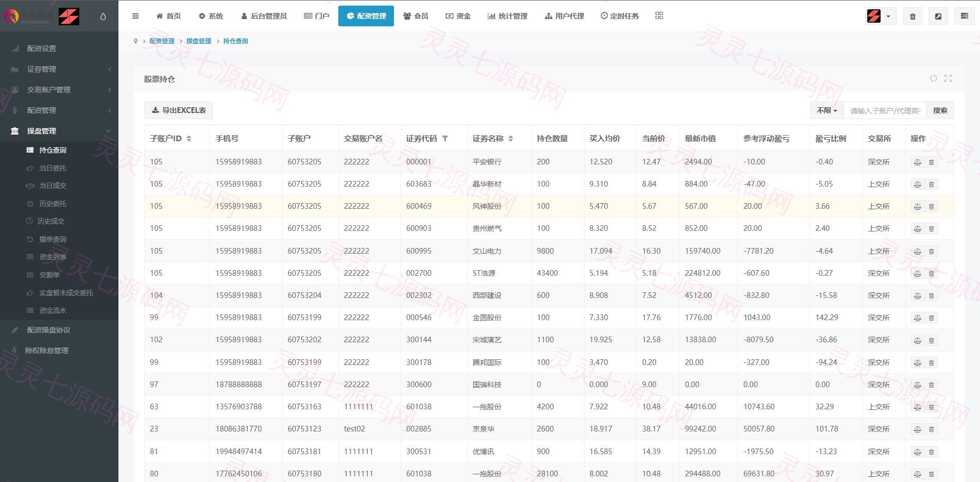Open 配资设置 in sidebar
This screenshot has height=482, width=980.
(x=59, y=48)
